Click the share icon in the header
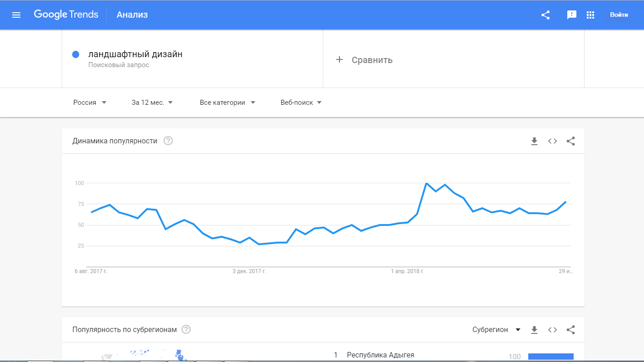Image resolution: width=644 pixels, height=362 pixels. pos(546,15)
